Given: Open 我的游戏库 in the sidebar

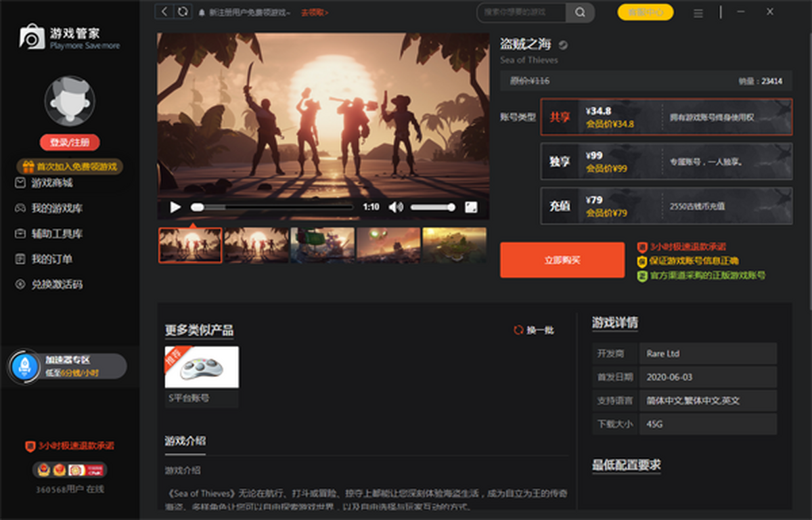Looking at the screenshot, I should [57, 209].
